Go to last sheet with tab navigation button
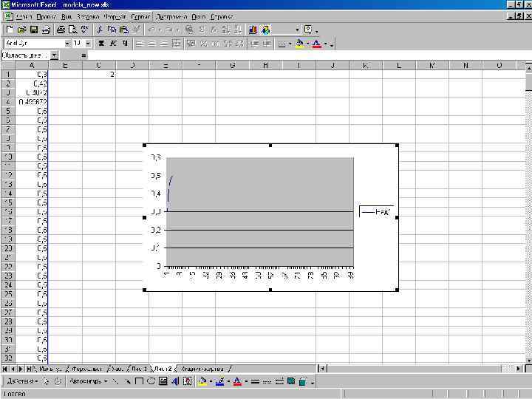The width and height of the screenshot is (532, 399). point(29,369)
